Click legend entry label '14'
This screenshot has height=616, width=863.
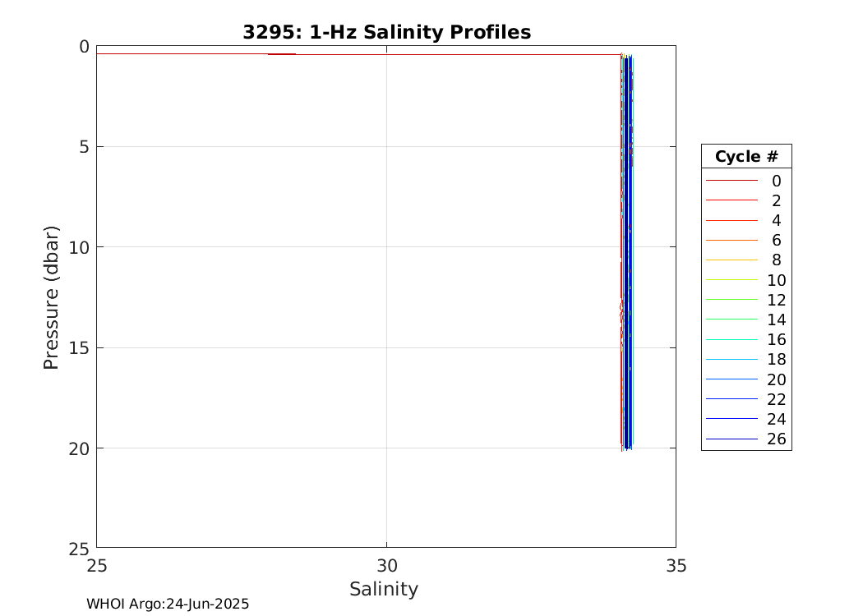click(777, 320)
